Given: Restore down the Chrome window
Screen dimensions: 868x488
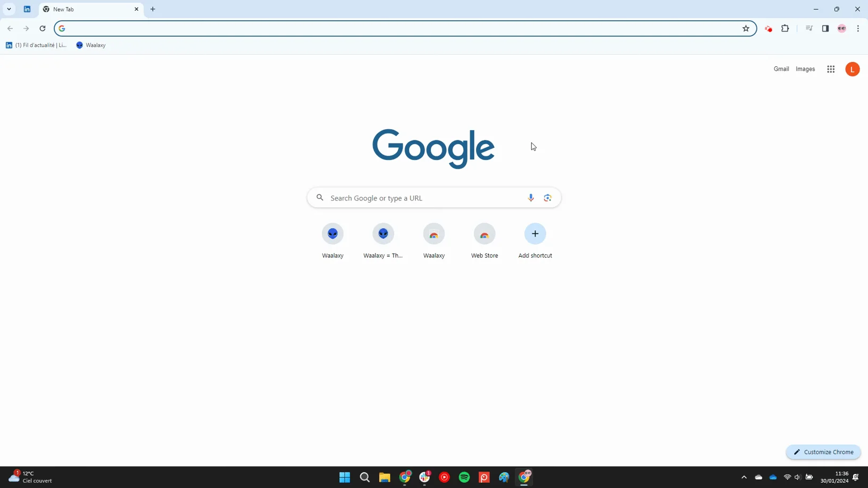Looking at the screenshot, I should coord(837,9).
